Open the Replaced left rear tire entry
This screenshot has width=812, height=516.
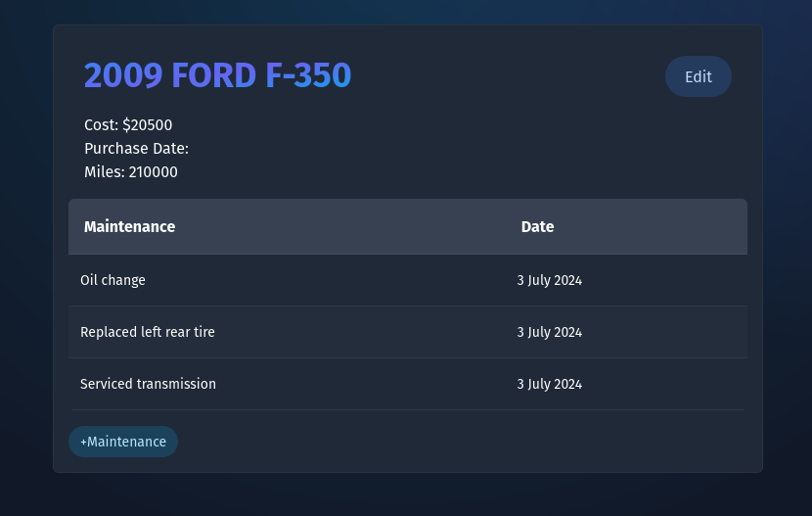tap(148, 332)
